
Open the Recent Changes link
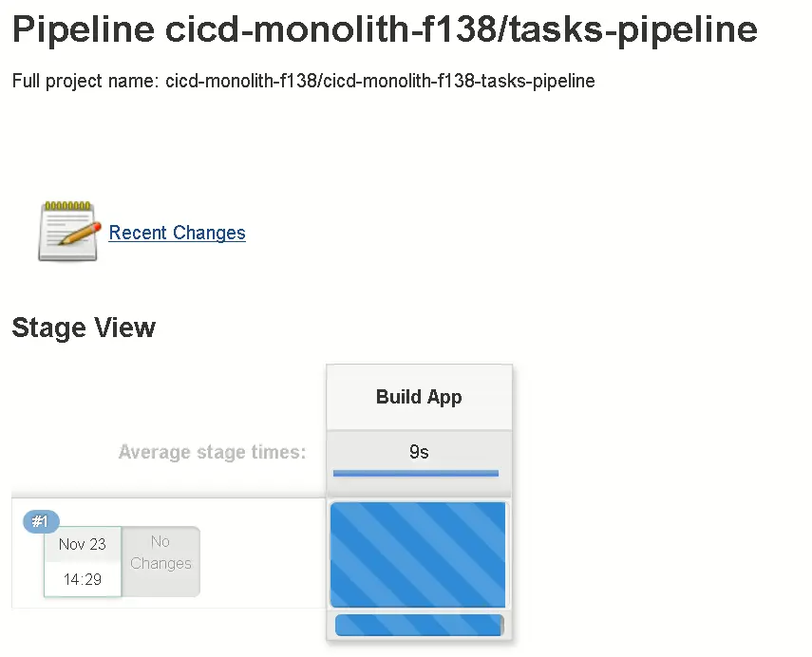177,233
